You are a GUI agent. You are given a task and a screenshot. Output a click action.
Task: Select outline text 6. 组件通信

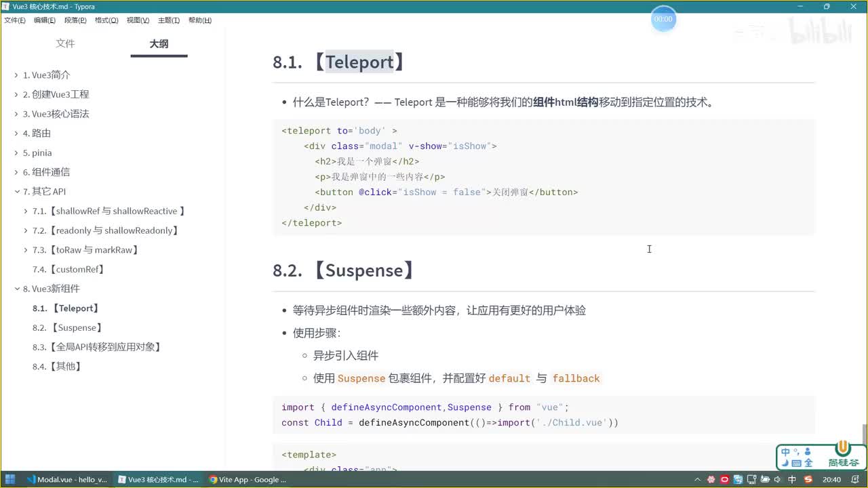pyautogui.click(x=46, y=172)
